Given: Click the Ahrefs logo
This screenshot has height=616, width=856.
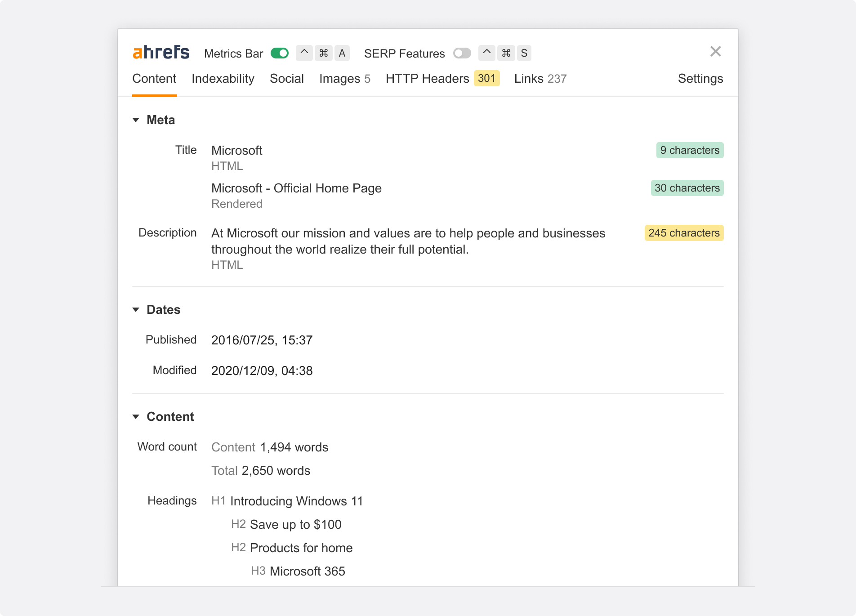Looking at the screenshot, I should [161, 53].
